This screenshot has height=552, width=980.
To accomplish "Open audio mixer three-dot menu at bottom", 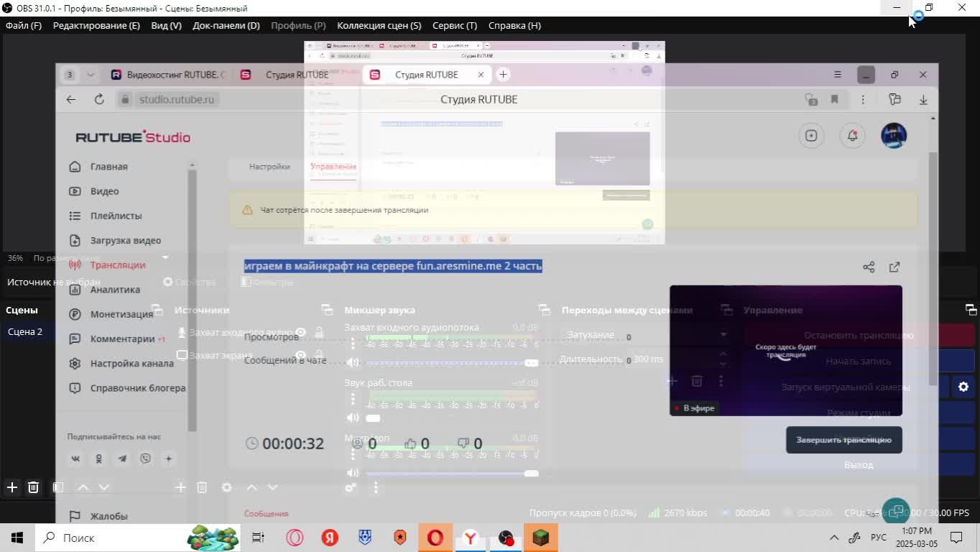I will click(376, 487).
